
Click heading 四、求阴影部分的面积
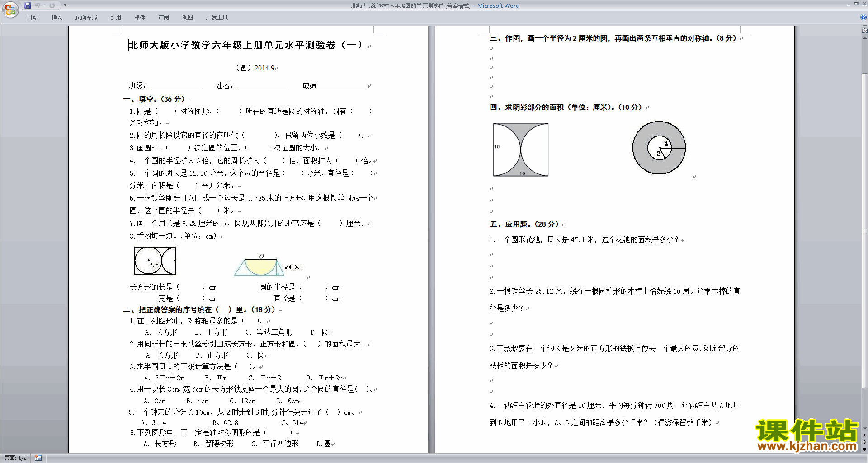(566, 107)
